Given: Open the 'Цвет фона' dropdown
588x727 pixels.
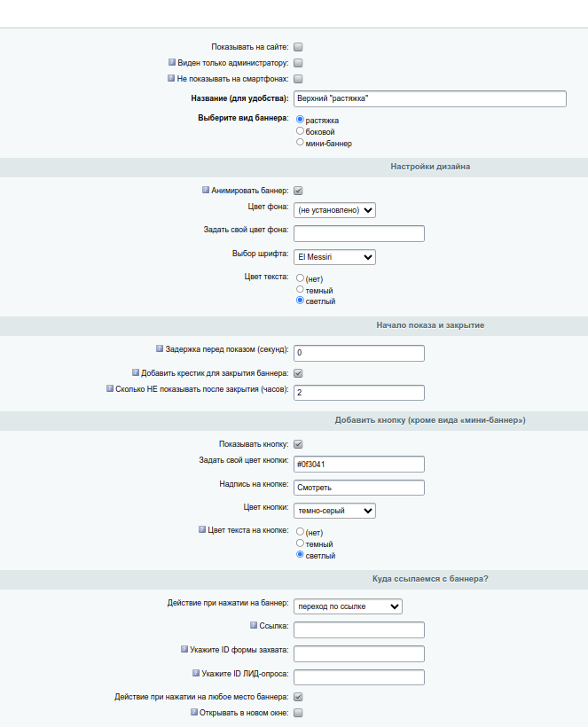Looking at the screenshot, I should tap(334, 210).
